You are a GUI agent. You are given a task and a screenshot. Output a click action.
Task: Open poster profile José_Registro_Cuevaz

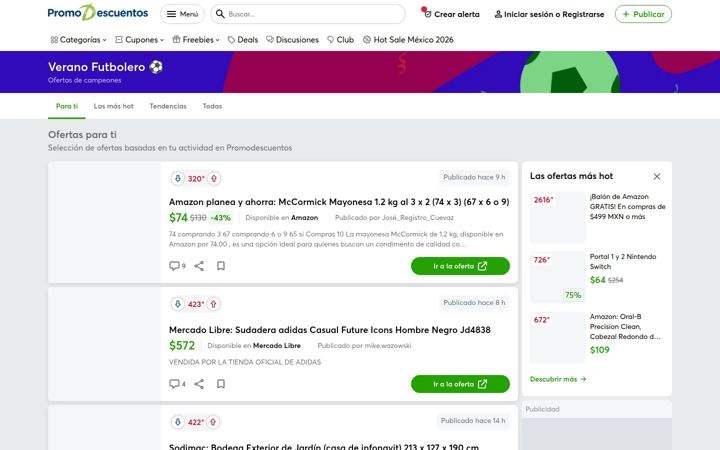(x=418, y=218)
